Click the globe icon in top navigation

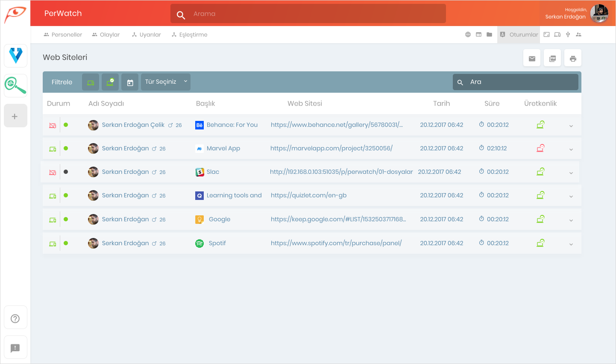[468, 35]
